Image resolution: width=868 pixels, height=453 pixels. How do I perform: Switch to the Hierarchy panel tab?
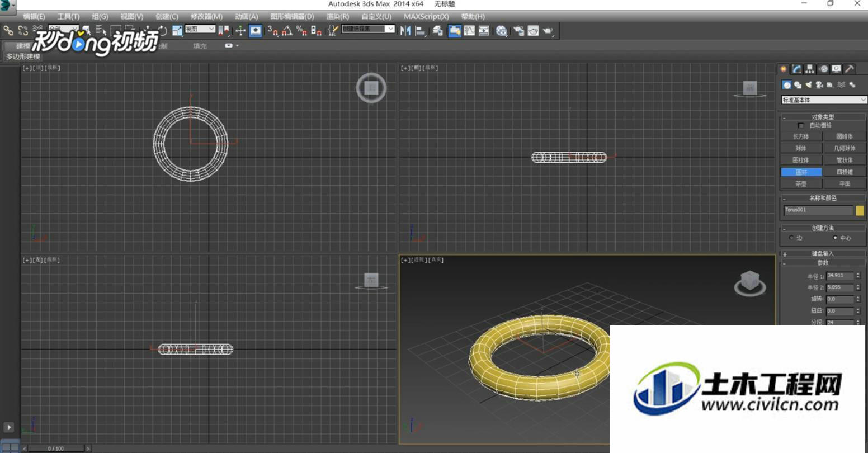click(x=810, y=69)
